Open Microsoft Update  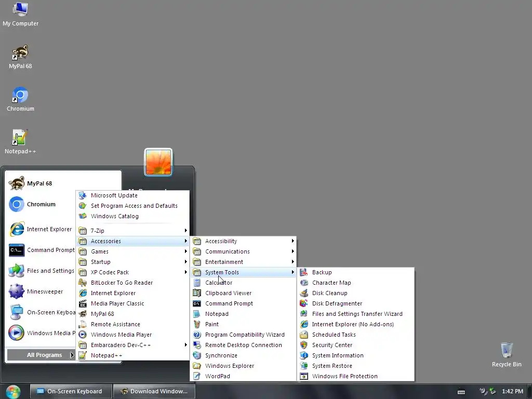pyautogui.click(x=132, y=195)
